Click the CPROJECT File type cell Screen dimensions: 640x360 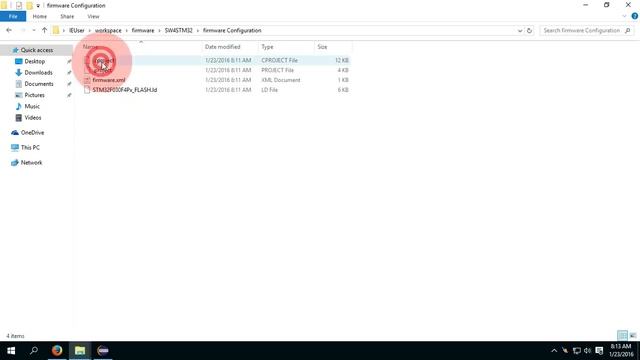(x=280, y=60)
